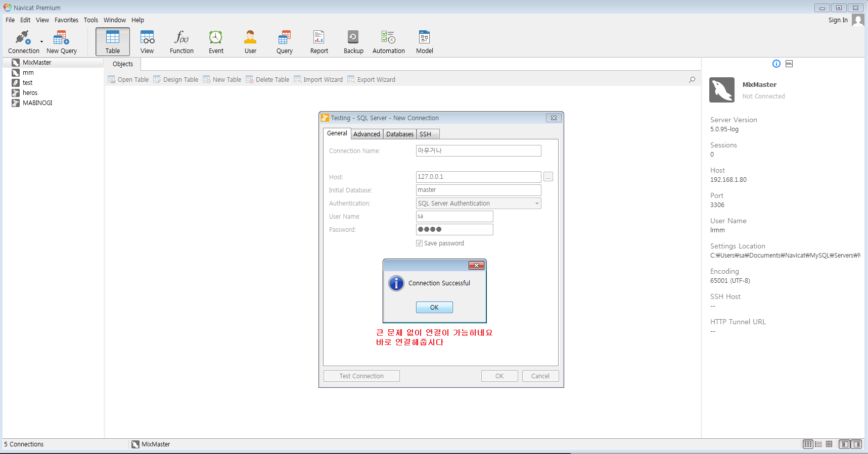Click the New Query toolbar icon
868x454 pixels.
pyautogui.click(x=62, y=41)
